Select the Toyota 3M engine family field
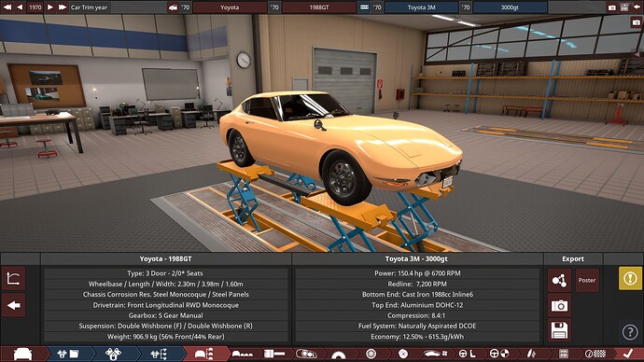 click(421, 7)
